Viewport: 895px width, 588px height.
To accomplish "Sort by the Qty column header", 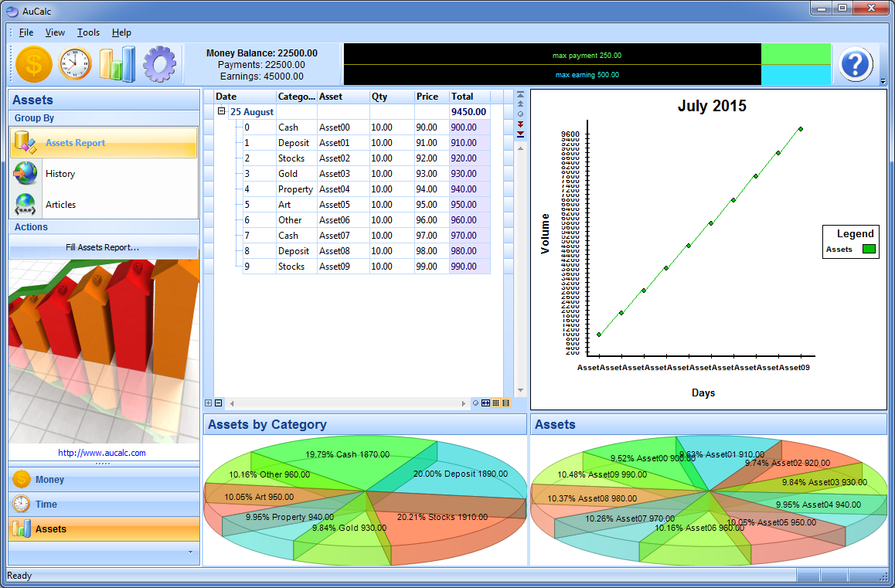I will [x=392, y=97].
